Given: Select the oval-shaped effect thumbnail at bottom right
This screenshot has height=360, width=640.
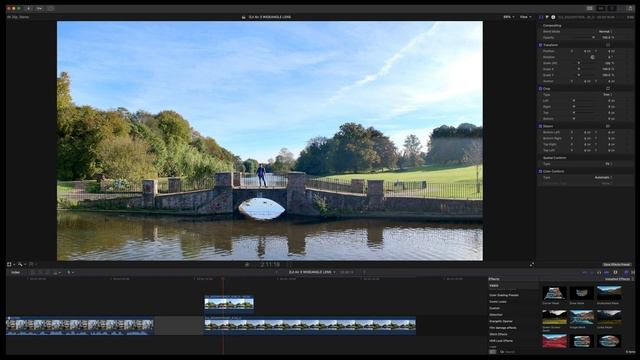Looking at the screenshot, I should pos(609,341).
